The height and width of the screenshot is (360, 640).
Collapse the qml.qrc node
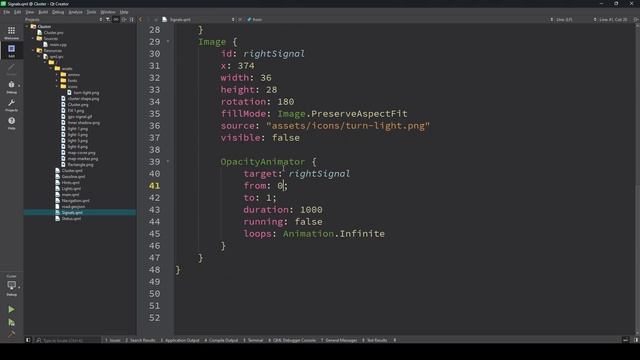click(39, 56)
